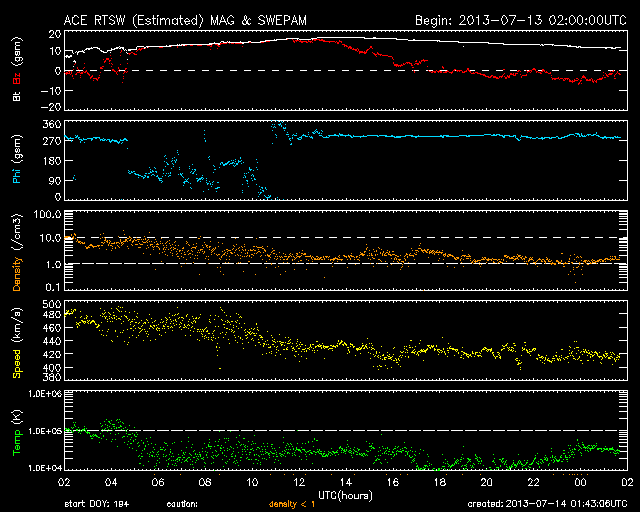
Task: Click the '04' hour label on the time axis
Action: point(111,483)
